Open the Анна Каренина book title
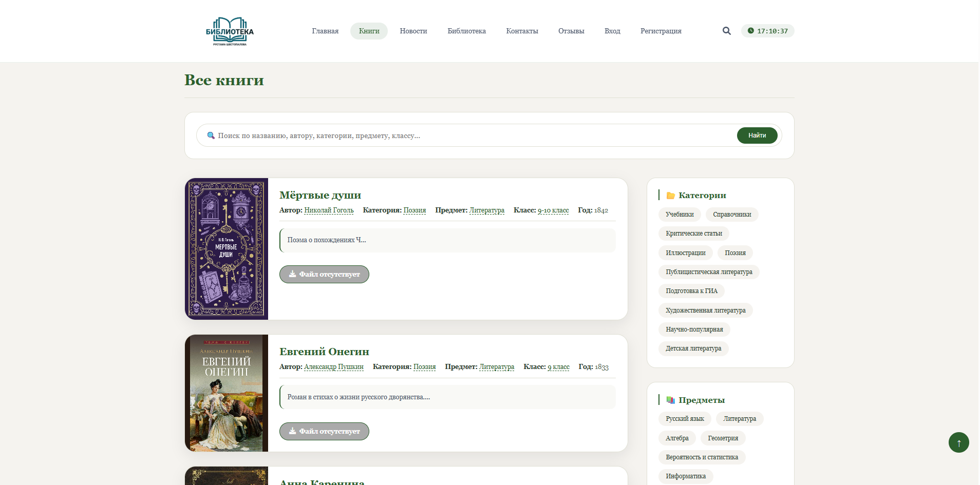This screenshot has height=485, width=980. click(322, 482)
